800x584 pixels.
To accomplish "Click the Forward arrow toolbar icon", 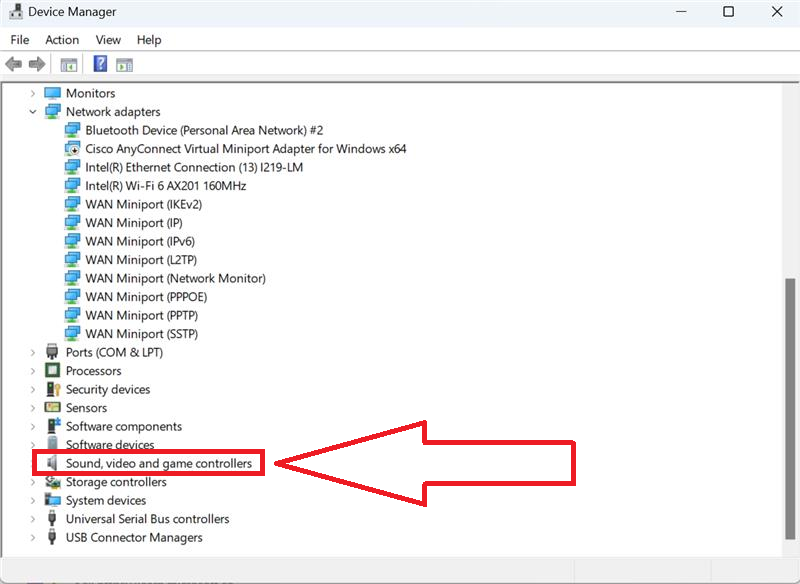I will (37, 64).
